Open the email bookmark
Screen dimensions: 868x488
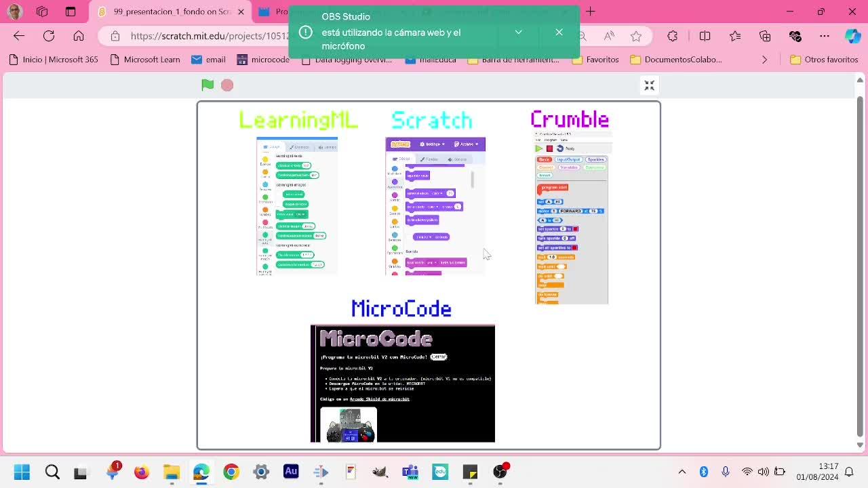(208, 60)
